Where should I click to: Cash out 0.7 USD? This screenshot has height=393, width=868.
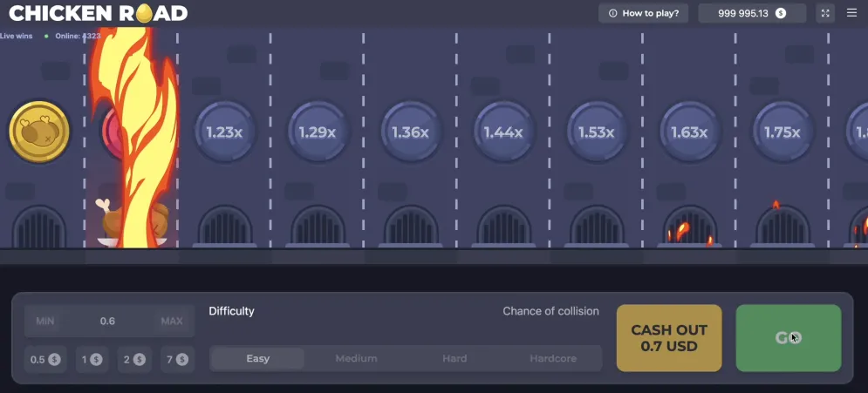[x=669, y=338]
